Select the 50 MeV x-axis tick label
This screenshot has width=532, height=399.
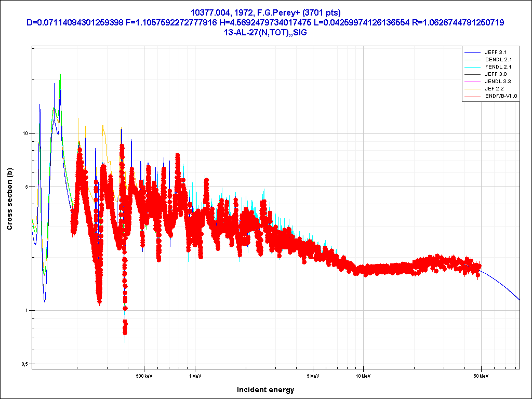(481, 376)
